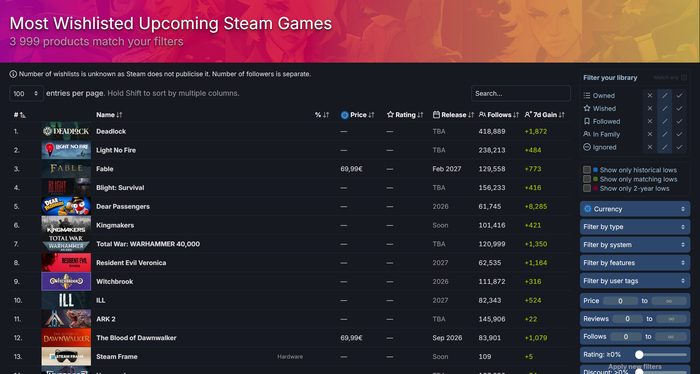The image size is (700, 374).
Task: Enable Show only matching lows checkbox
Action: tap(587, 179)
